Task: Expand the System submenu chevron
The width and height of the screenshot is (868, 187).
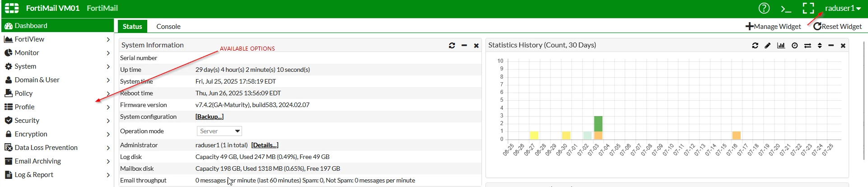Action: (108, 67)
